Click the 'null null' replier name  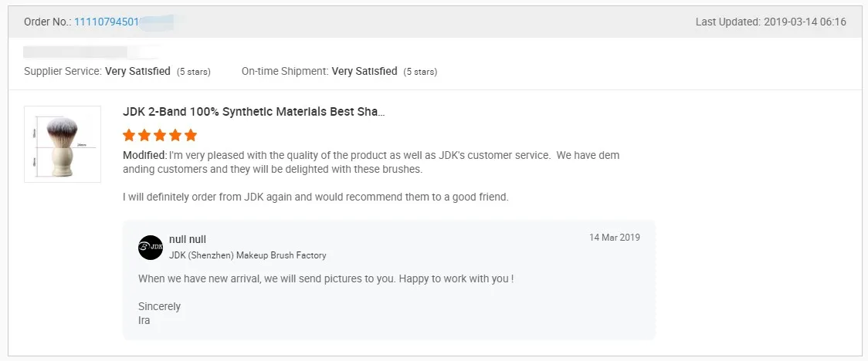188,239
